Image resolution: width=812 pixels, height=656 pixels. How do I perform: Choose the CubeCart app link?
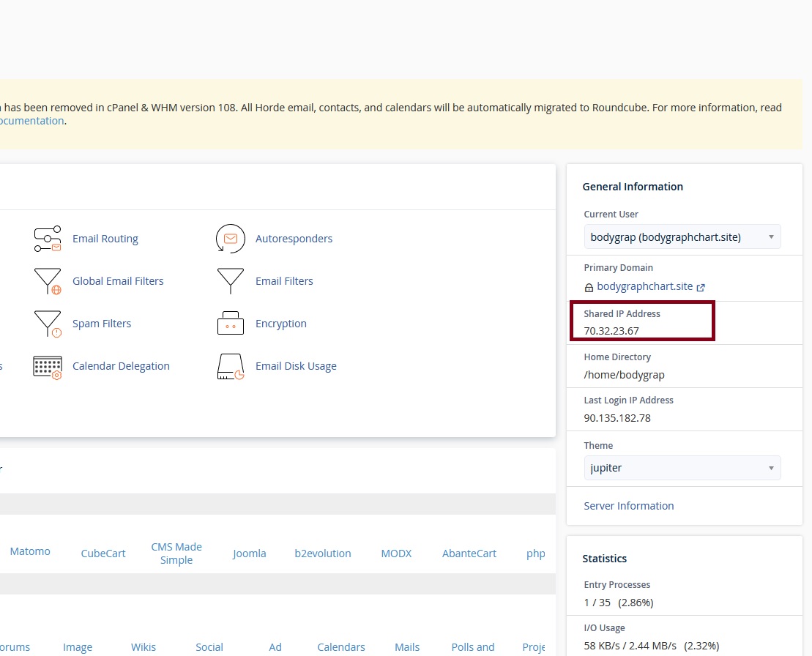point(103,553)
